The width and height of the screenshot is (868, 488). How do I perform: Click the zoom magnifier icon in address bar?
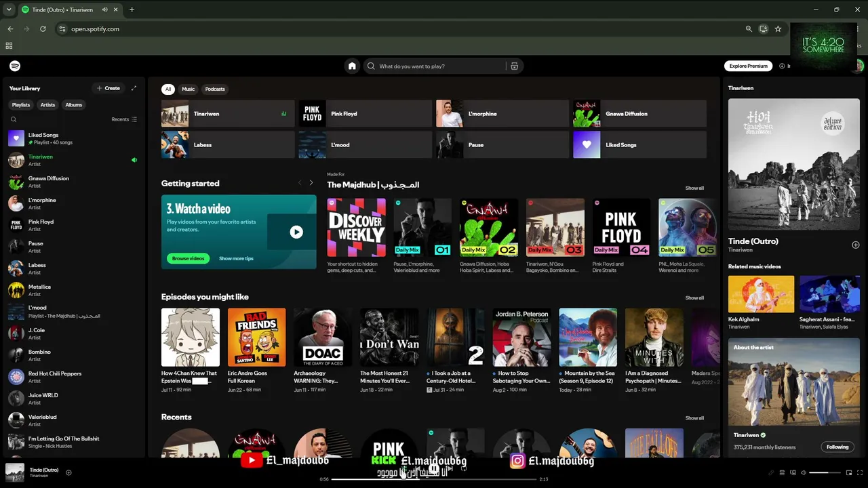(x=749, y=29)
